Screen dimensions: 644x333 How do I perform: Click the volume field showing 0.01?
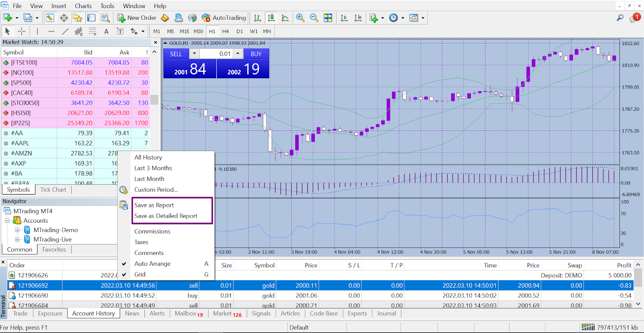coord(216,54)
